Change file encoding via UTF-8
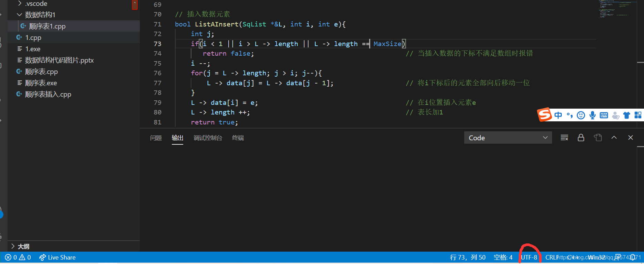The width and height of the screenshot is (644, 264). point(529,257)
